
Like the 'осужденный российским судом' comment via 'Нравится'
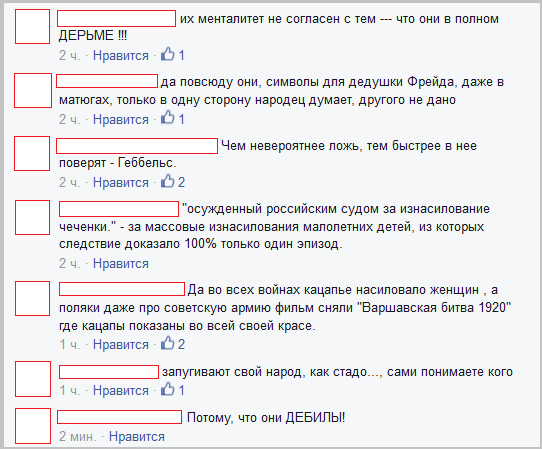121,264
